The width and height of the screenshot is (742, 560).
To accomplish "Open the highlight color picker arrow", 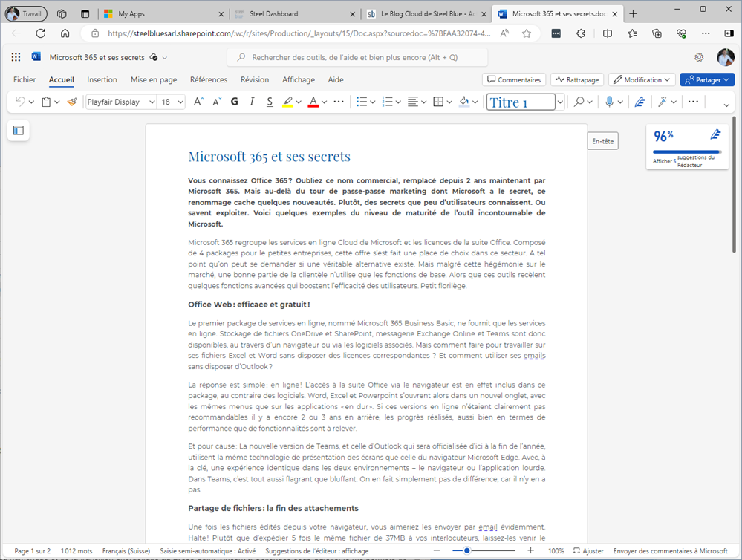I will [x=299, y=102].
